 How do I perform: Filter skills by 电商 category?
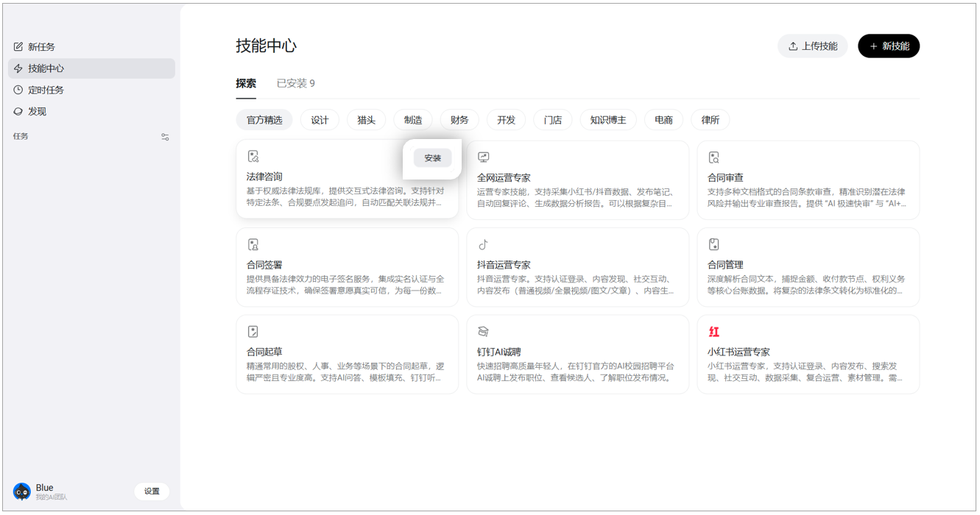click(663, 120)
